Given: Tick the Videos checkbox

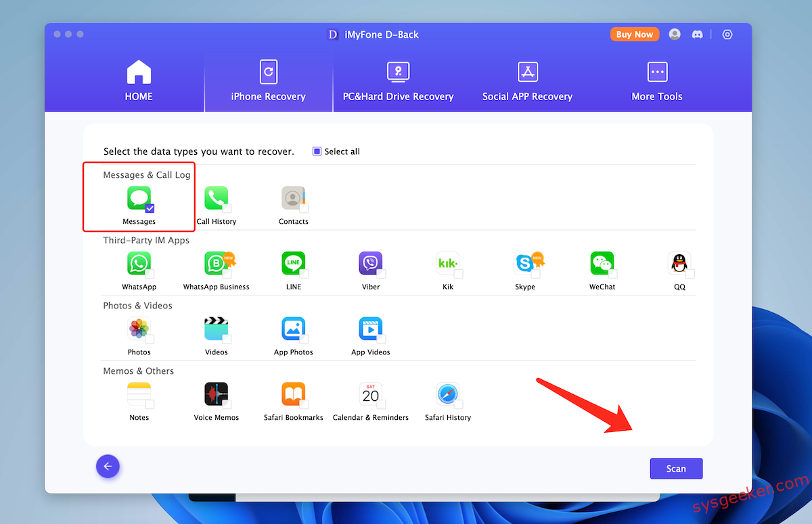Looking at the screenshot, I should [227, 339].
